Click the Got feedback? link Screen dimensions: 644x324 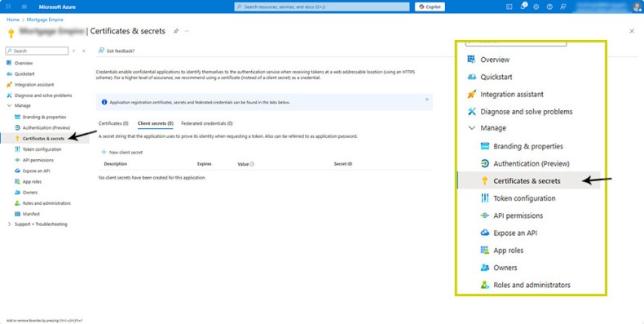117,51
